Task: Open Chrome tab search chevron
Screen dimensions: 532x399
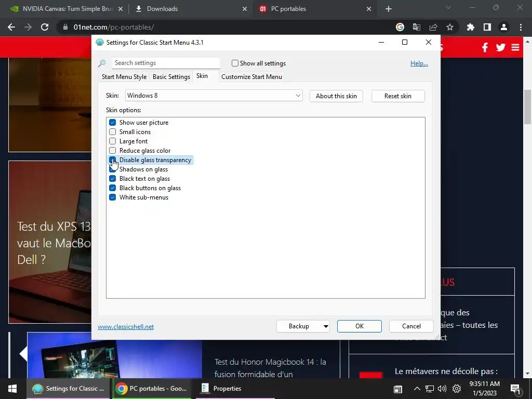Action: pyautogui.click(x=448, y=7)
